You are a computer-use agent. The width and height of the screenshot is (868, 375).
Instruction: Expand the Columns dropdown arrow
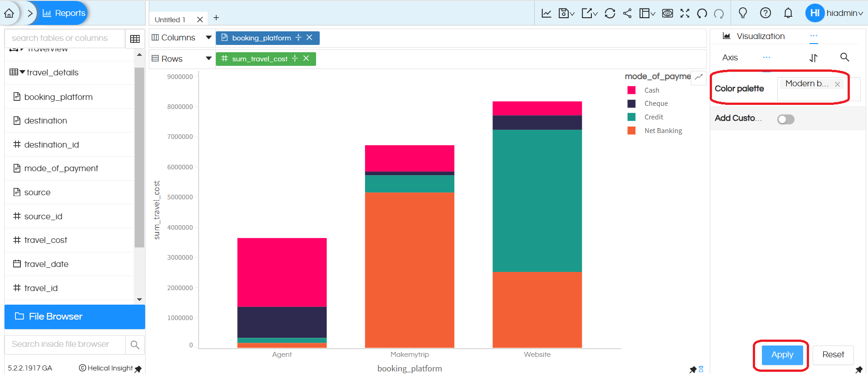click(209, 38)
